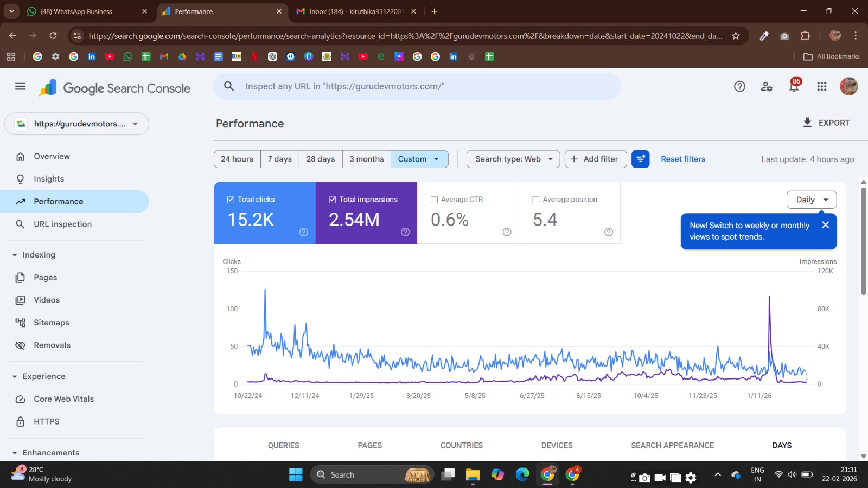Open the Removals page in sidebar
The image size is (868, 488).
(x=52, y=345)
